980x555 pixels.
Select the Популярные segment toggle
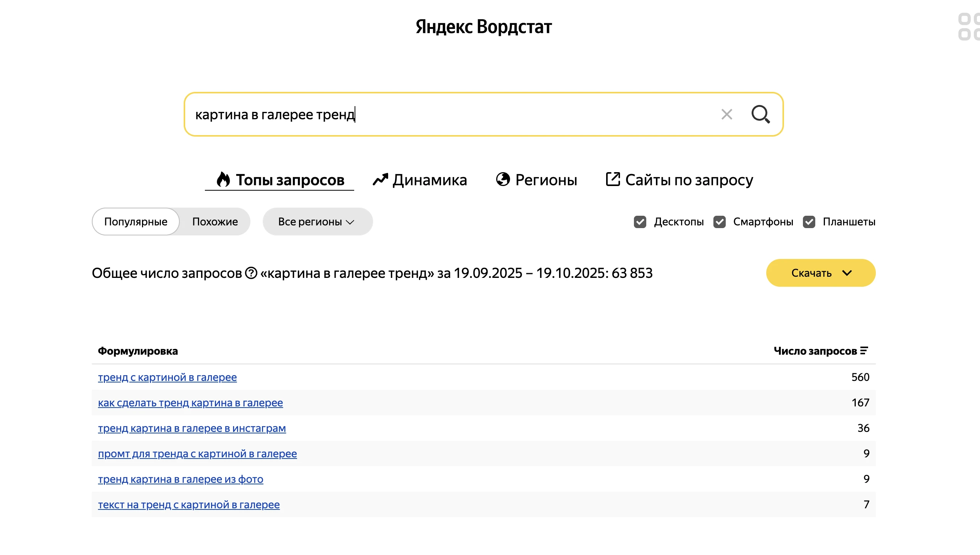coord(136,222)
